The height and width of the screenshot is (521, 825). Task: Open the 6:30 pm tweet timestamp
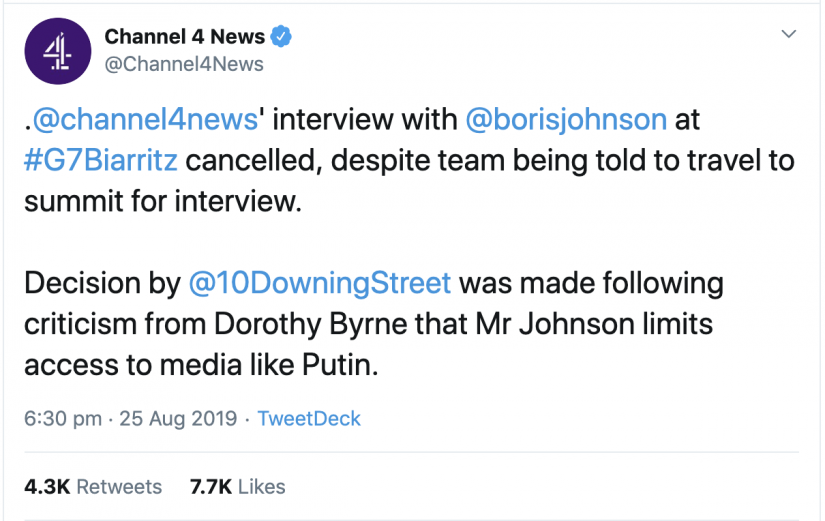(63, 419)
